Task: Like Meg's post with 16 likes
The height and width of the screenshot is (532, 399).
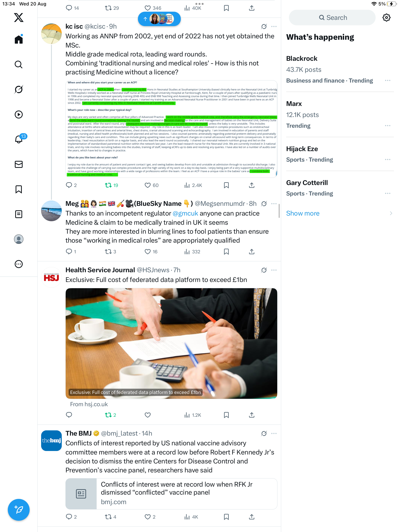Action: tap(147, 252)
